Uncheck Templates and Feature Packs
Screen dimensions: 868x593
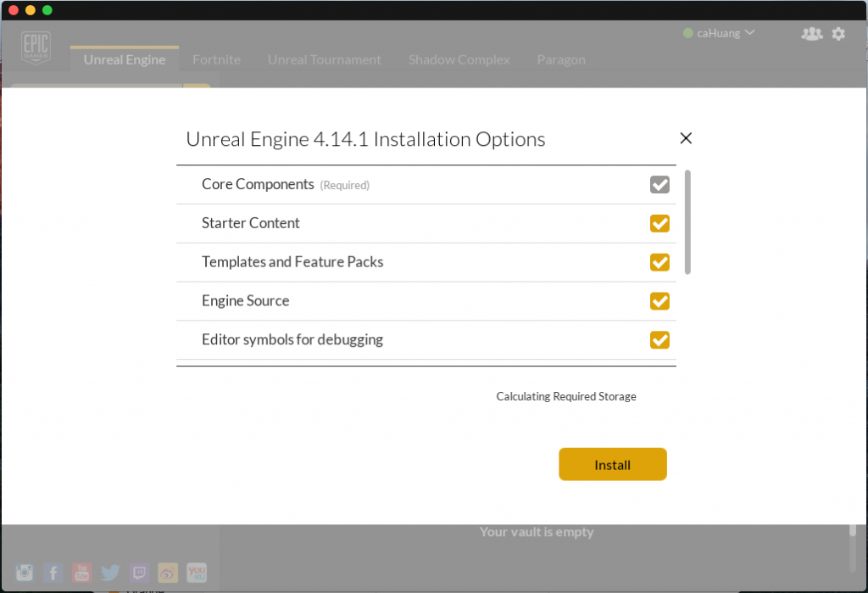coord(659,262)
